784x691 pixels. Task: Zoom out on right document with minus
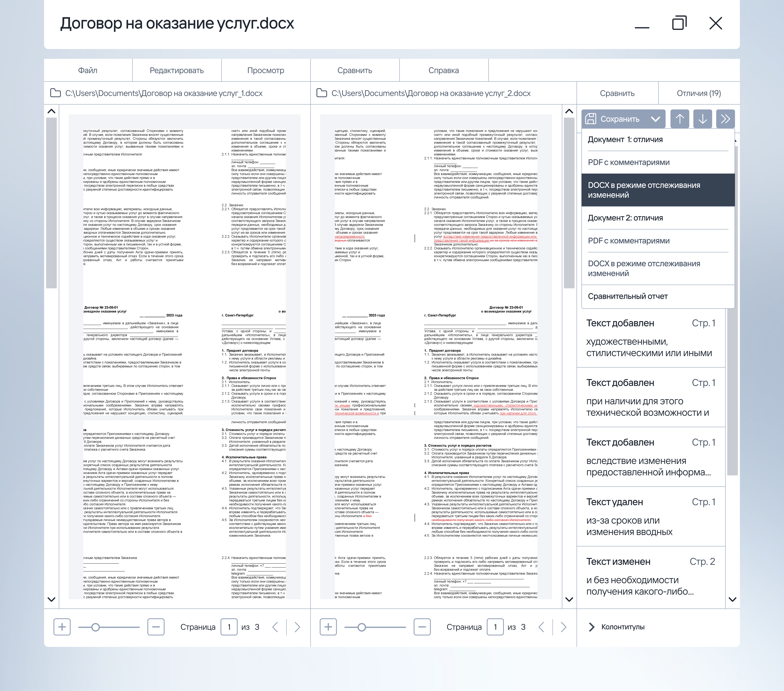(422, 627)
